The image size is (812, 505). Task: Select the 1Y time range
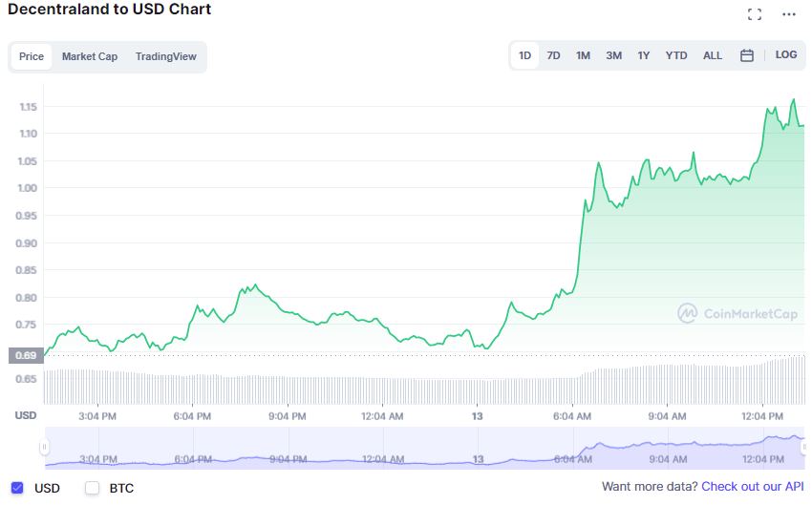pyautogui.click(x=643, y=55)
